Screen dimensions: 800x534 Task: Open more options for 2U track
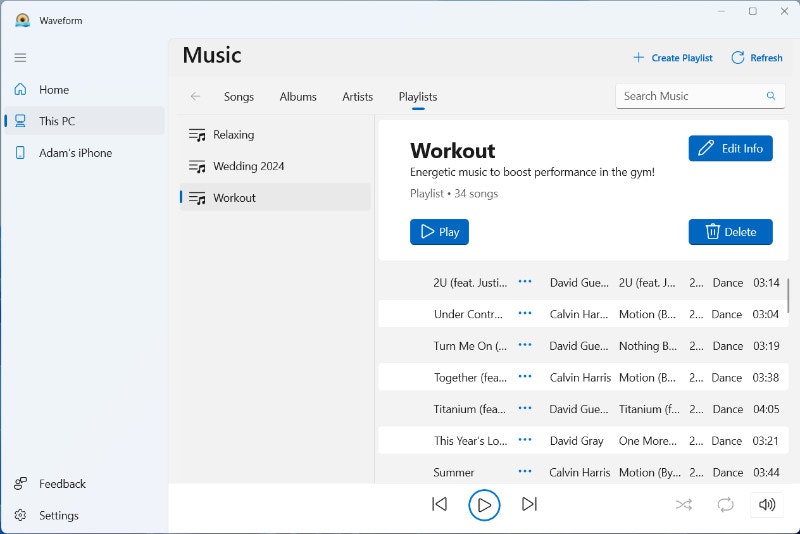(x=525, y=282)
